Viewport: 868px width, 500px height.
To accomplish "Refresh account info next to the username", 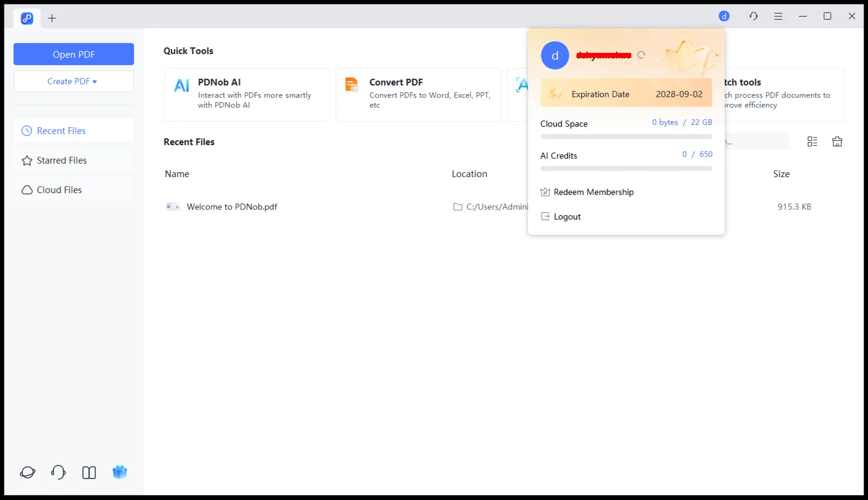I will pyautogui.click(x=641, y=55).
